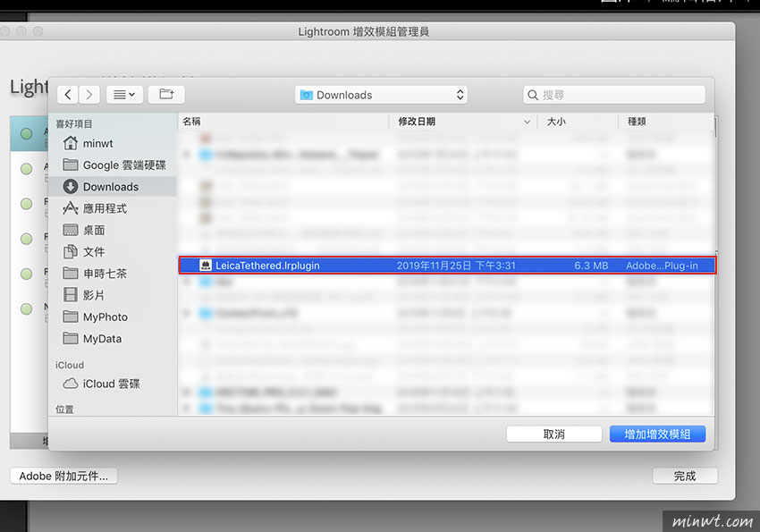This screenshot has width=760, height=532.
Task: Click the folder icon beside 申時七茶
Action: pyautogui.click(x=71, y=274)
